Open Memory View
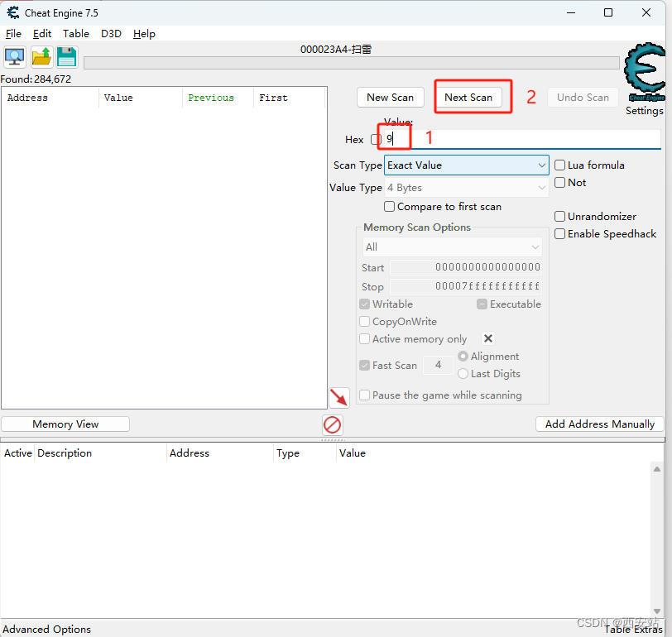The height and width of the screenshot is (637, 672). (65, 424)
